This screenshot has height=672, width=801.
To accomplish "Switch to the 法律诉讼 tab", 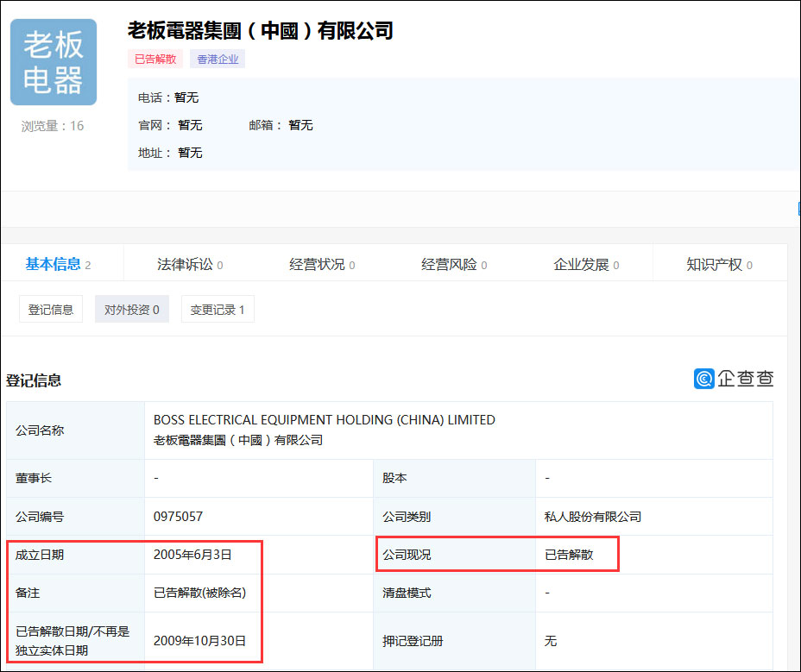I will (x=190, y=265).
